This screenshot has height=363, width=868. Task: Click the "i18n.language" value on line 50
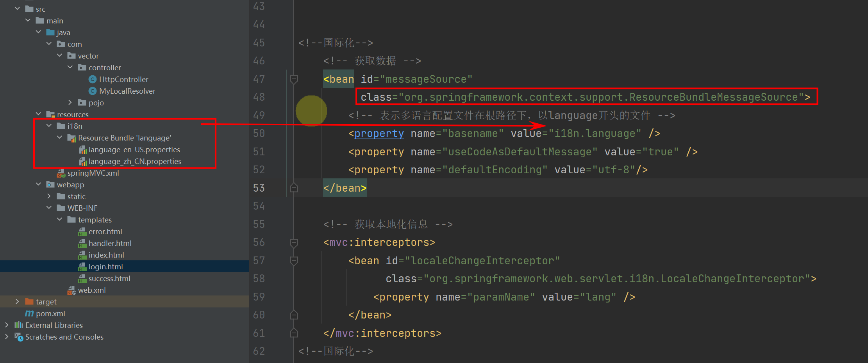[595, 133]
